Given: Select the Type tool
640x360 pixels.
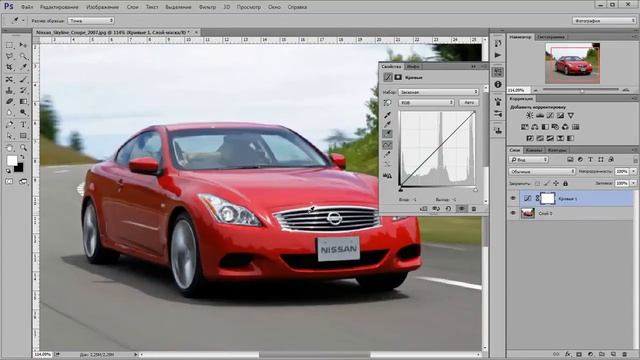Looking at the screenshot, I should [23, 124].
